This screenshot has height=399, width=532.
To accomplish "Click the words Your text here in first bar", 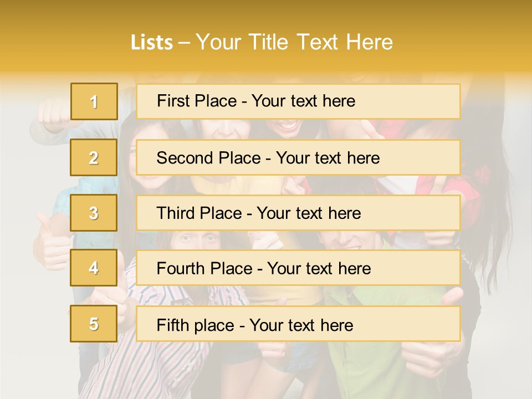I will coord(303,101).
